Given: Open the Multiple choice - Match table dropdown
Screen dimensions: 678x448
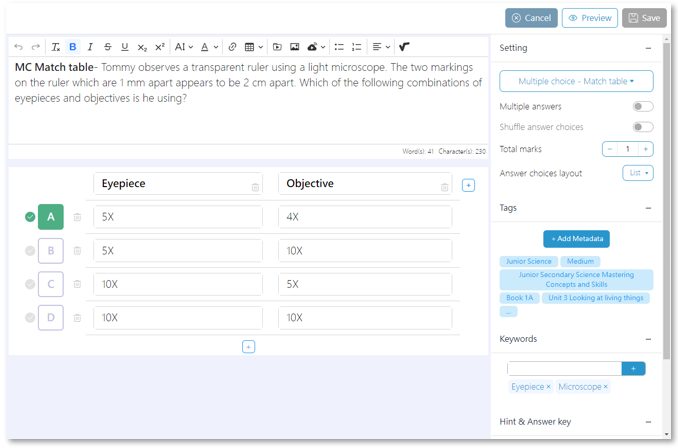Looking at the screenshot, I should coord(576,81).
